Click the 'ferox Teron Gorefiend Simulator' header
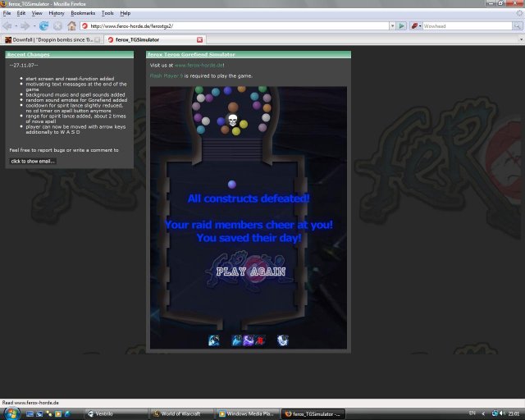Image resolution: width=525 pixels, height=420 pixels. click(x=249, y=55)
